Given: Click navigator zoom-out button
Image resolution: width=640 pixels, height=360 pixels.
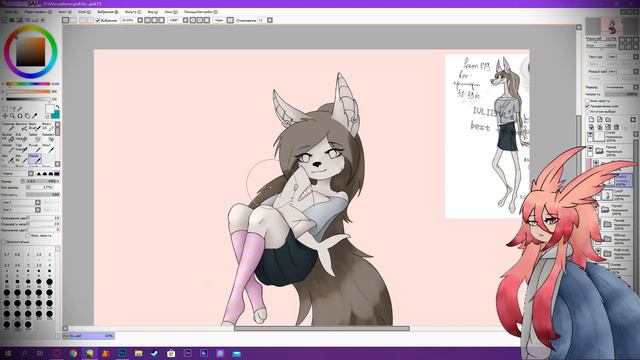Looking at the screenshot, I should (x=622, y=40).
